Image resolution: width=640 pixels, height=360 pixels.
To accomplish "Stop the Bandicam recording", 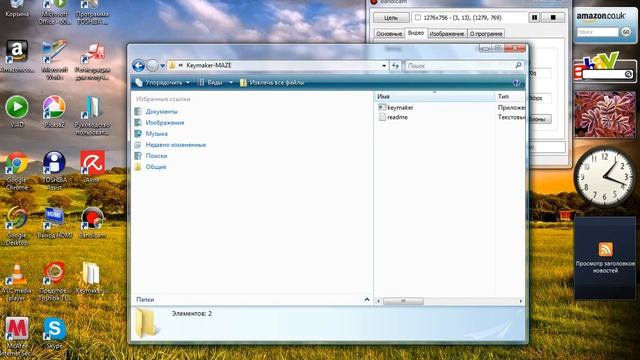I will pos(553,18).
